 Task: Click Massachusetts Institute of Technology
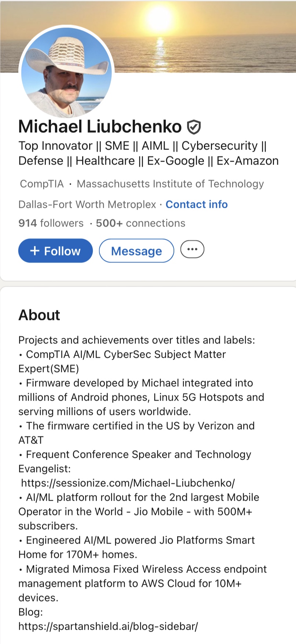170,184
